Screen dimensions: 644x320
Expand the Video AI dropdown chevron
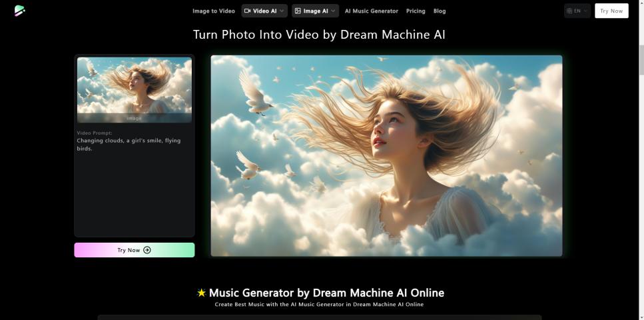[282, 11]
